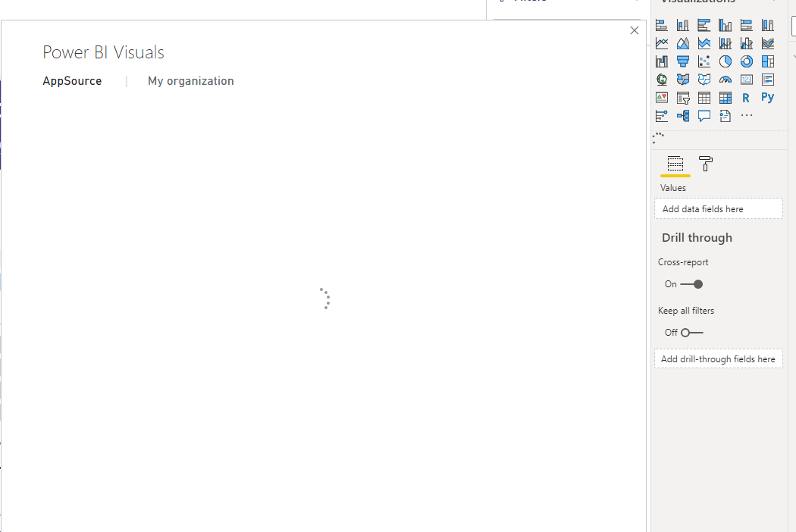Select the Shape map visual
This screenshot has width=796, height=532.
tap(704, 79)
